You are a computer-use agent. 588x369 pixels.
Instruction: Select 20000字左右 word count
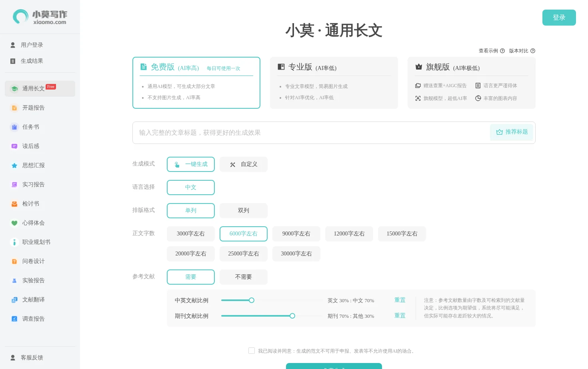(x=191, y=254)
